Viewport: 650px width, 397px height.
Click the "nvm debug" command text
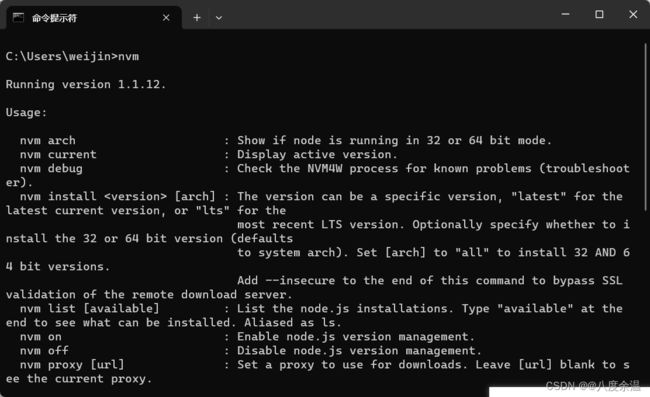(51, 169)
